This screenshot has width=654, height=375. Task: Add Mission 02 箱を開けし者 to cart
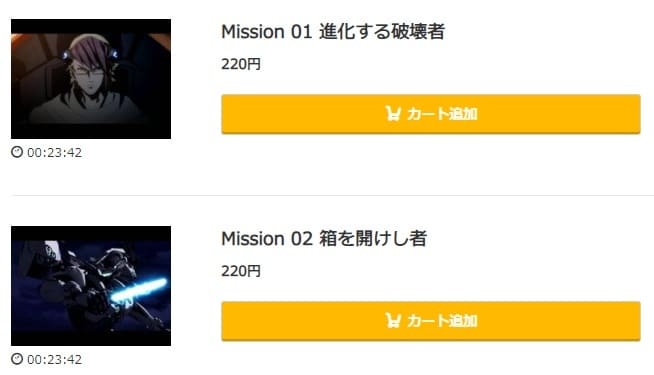coord(431,321)
